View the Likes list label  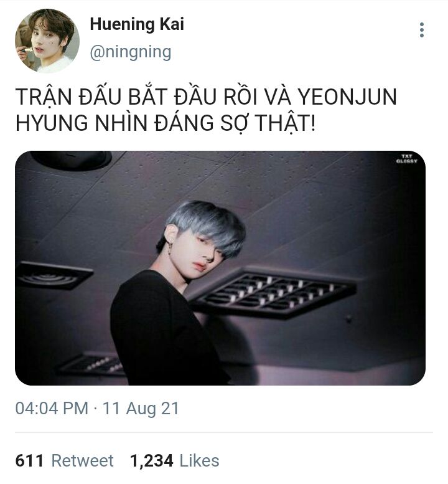tap(199, 460)
